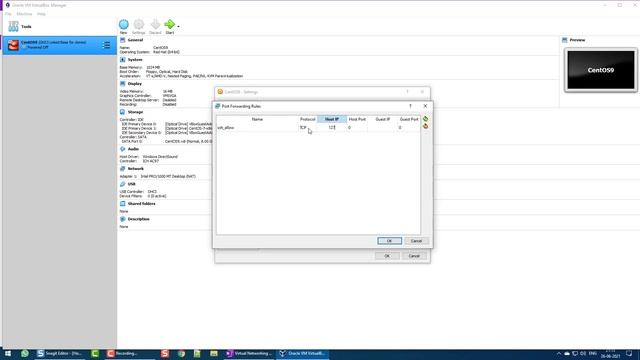Click the Host IP column header
Screen dimensions: 640x360
click(332, 119)
